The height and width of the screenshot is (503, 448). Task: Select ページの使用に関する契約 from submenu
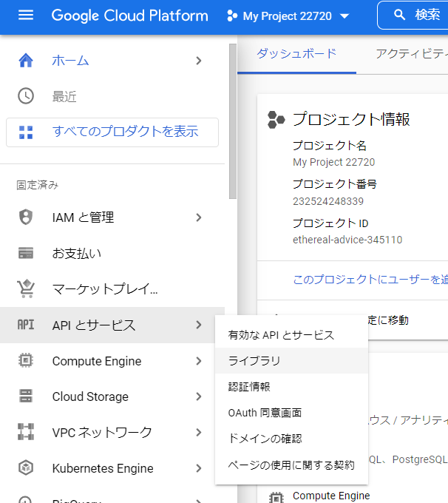click(291, 465)
